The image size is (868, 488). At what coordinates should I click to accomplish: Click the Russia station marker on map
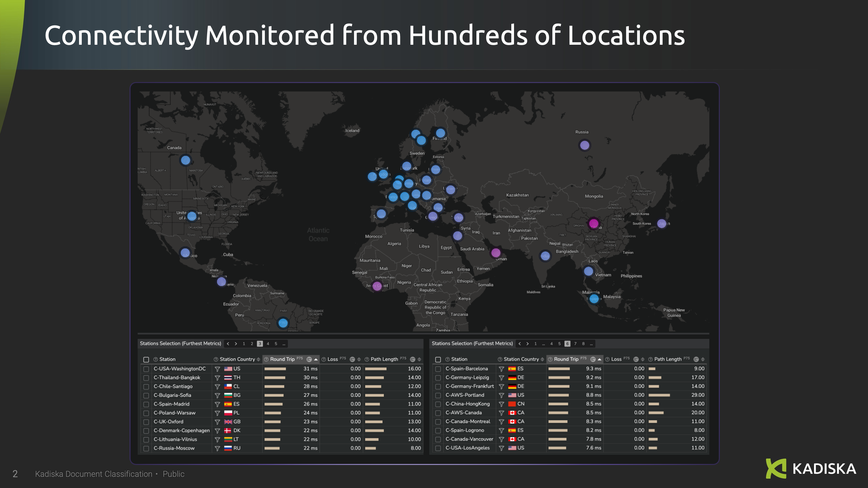tap(584, 145)
